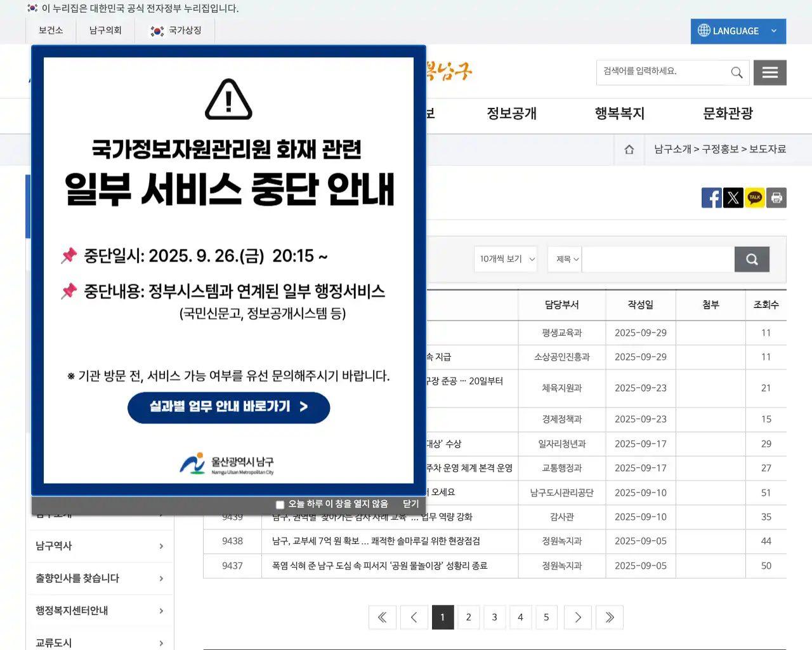Go to next page arrow
The image size is (812, 650).
click(x=577, y=617)
